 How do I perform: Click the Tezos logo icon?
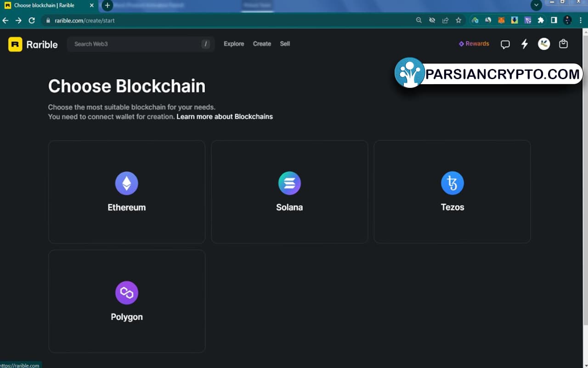click(x=452, y=183)
